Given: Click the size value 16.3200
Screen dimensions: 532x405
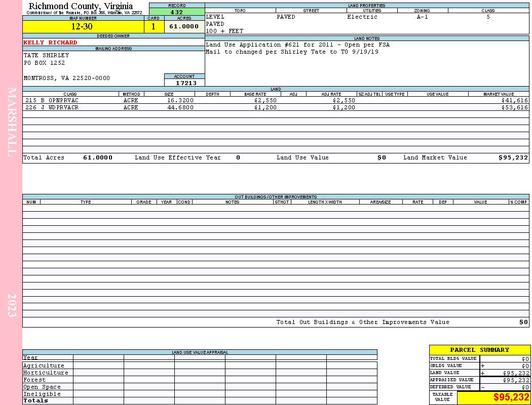Looking at the screenshot, I should click(180, 101).
